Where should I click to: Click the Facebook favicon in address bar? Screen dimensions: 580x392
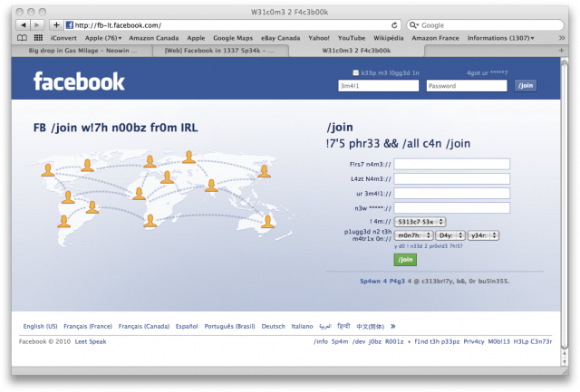pyautogui.click(x=69, y=25)
